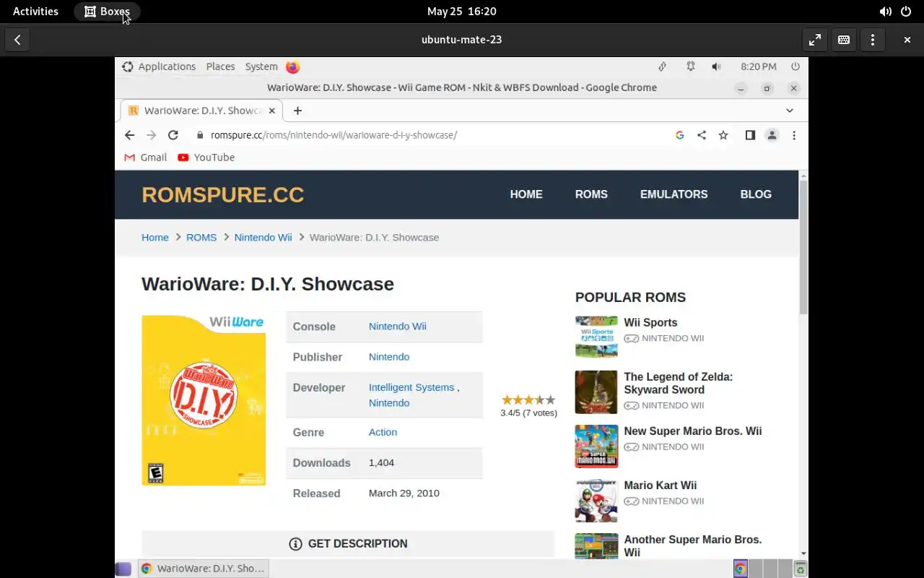The image size is (924, 578).
Task: Open Wii Sports thumbnail
Action: click(596, 337)
